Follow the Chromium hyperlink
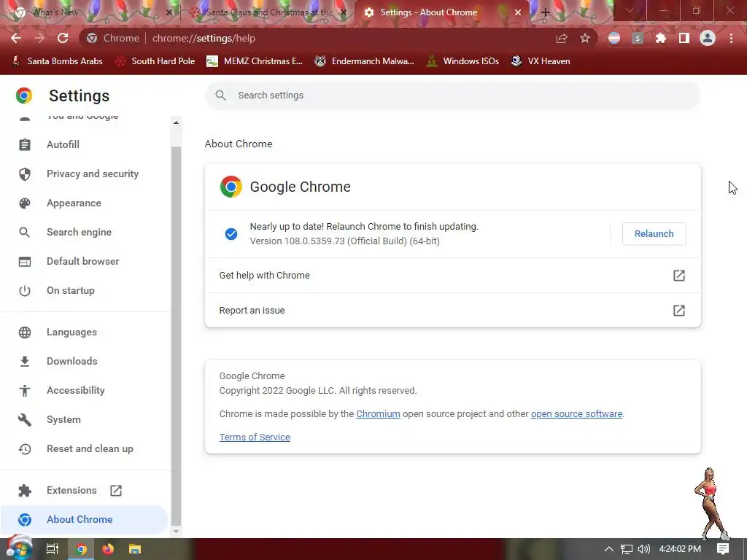 379,414
